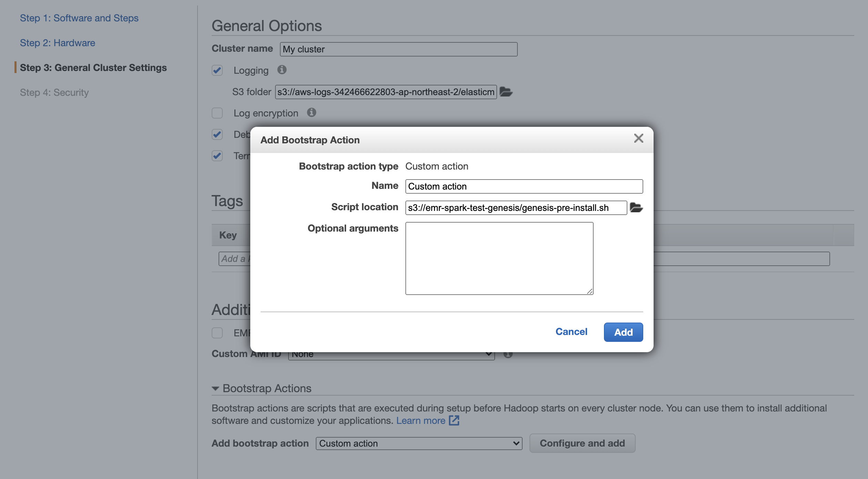Open the Add bootstrap action dropdown
This screenshot has height=479, width=868.
(418, 444)
